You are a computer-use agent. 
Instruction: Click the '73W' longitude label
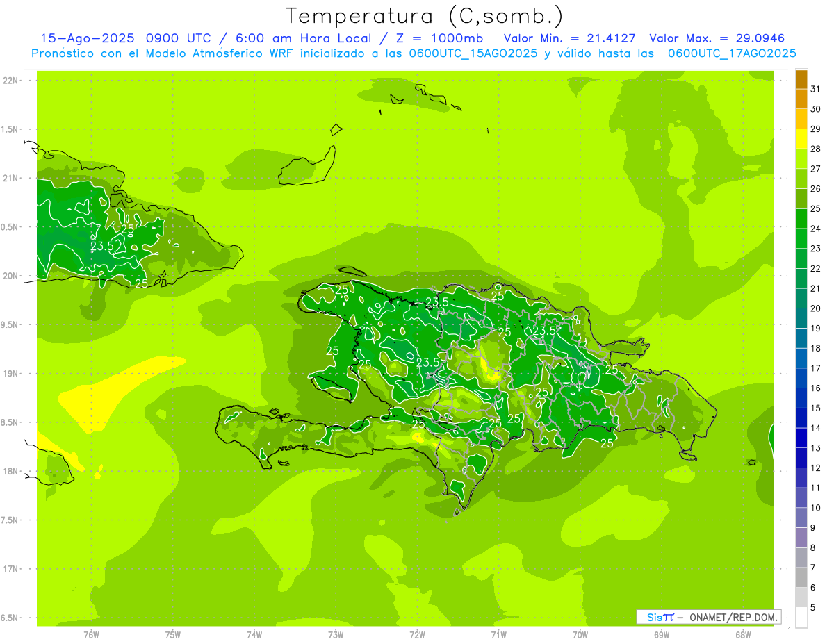pyautogui.click(x=336, y=635)
